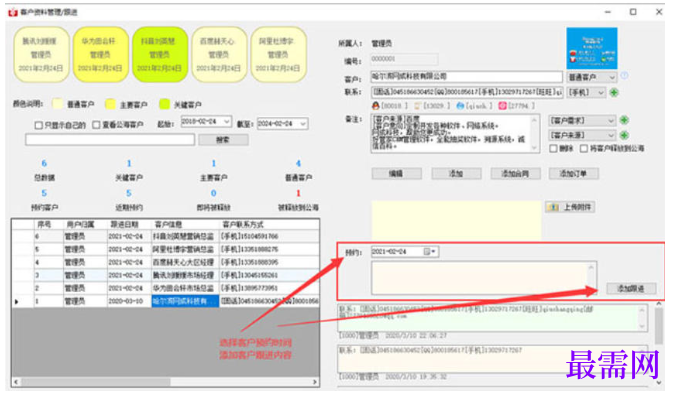Click the follow-up history vertical scrollbar
This screenshot has width=678, height=396.
[x=659, y=343]
